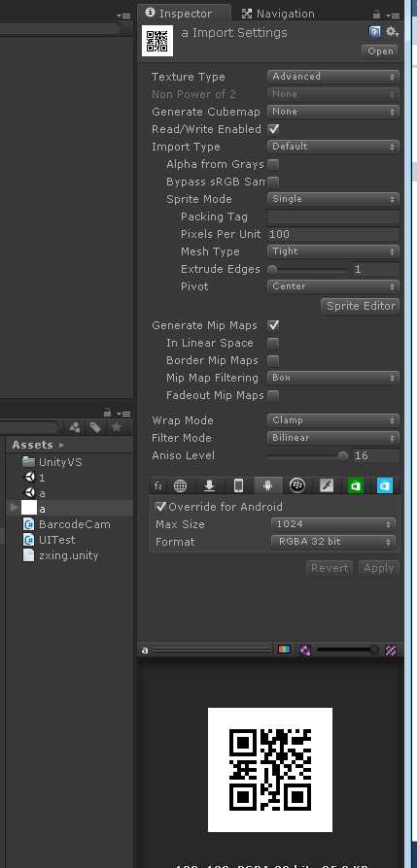This screenshot has width=417, height=868.
Task: Open Format dropdown showing RGBA 32 bit
Action: pyautogui.click(x=333, y=541)
